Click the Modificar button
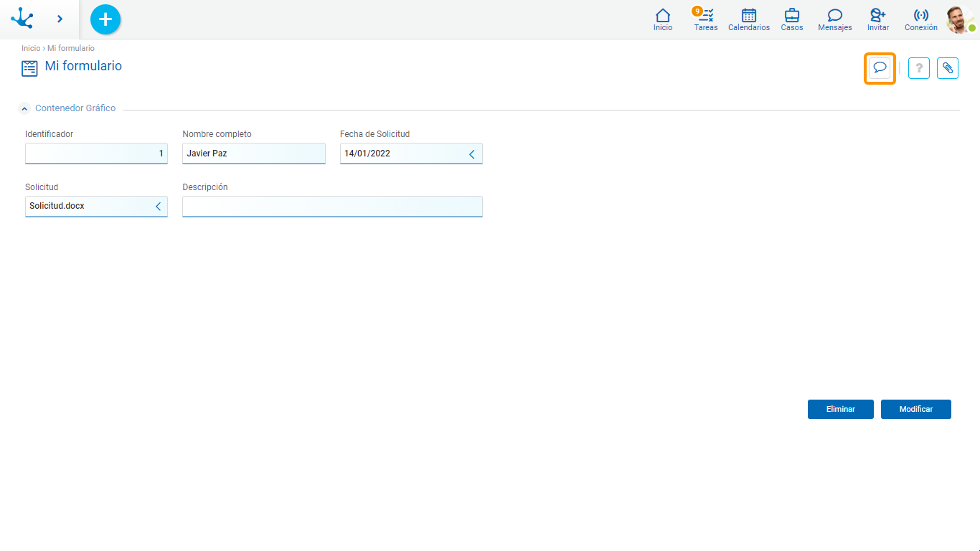 tap(915, 409)
